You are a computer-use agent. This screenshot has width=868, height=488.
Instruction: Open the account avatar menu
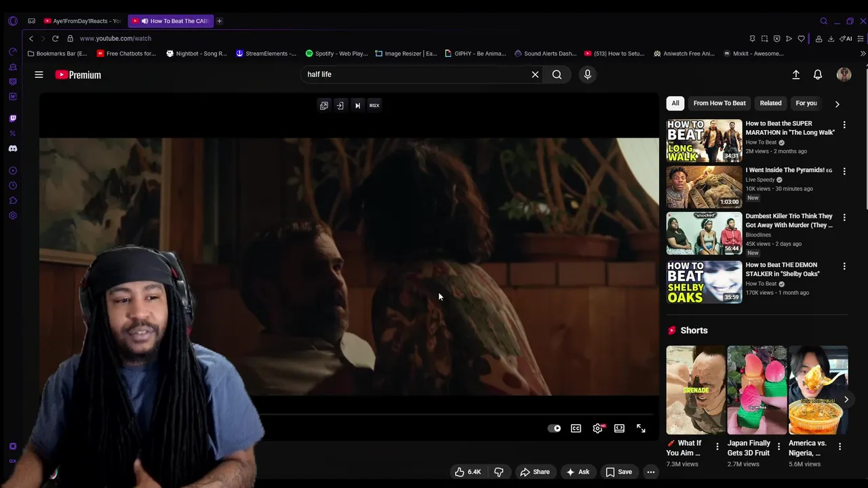tap(844, 75)
